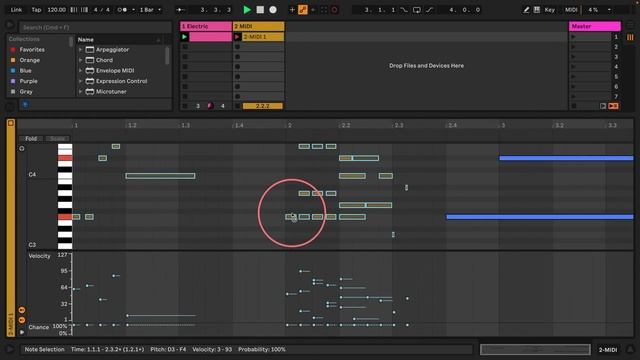The image size is (640, 360).
Task: Expand the Microtuner device
Action: point(80,92)
